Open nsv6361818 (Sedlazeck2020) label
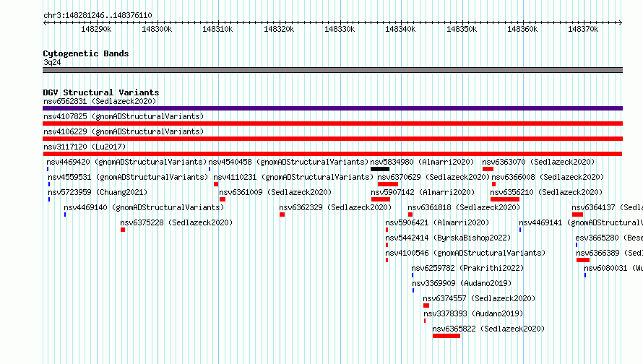Viewport: 643px width, 364px height. coord(464,207)
